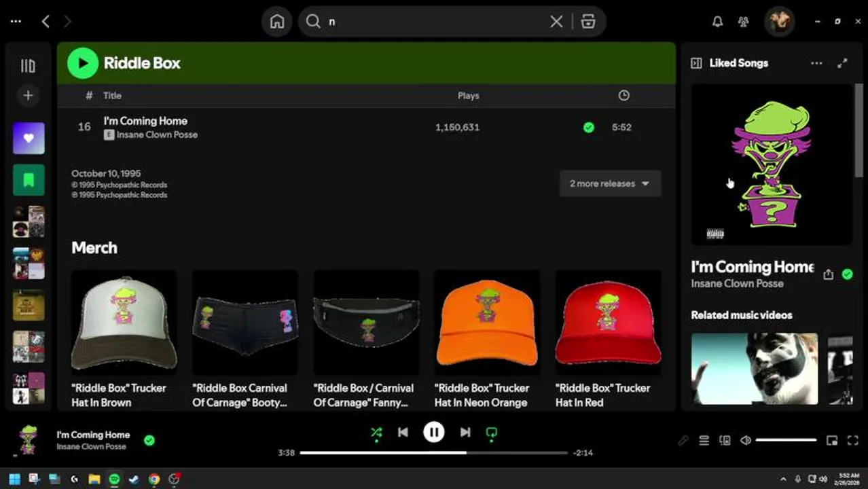868x489 pixels.
Task: Pause the current song
Action: pos(434,432)
